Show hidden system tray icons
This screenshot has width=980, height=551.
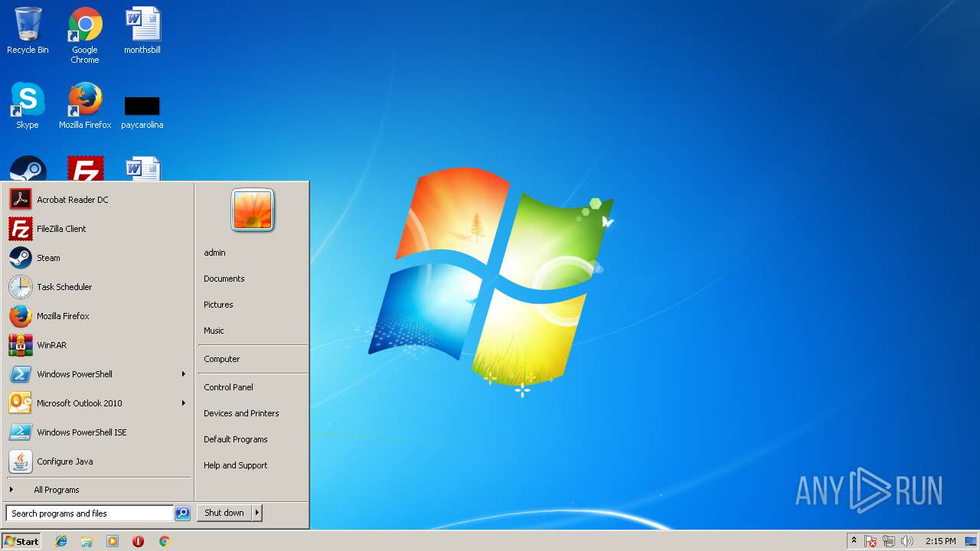[x=854, y=541]
